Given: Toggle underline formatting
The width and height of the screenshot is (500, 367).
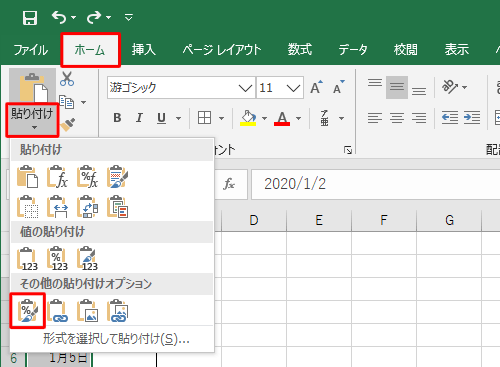Looking at the screenshot, I should coord(161,118).
